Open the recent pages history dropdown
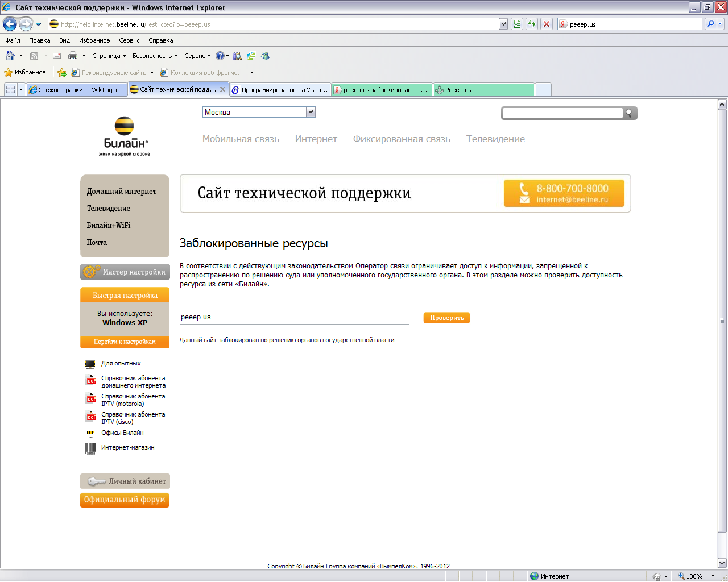This screenshot has height=582, width=728. (x=38, y=24)
